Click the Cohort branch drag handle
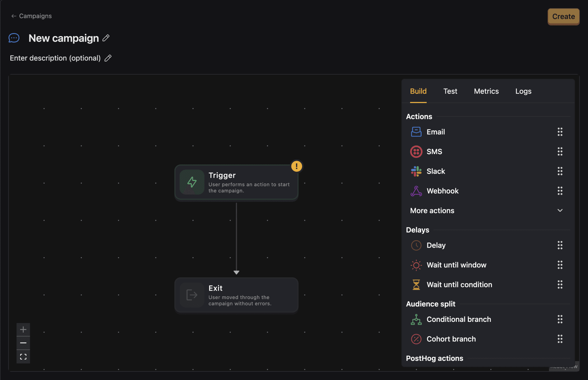Screen dimensions: 588x380 point(560,339)
